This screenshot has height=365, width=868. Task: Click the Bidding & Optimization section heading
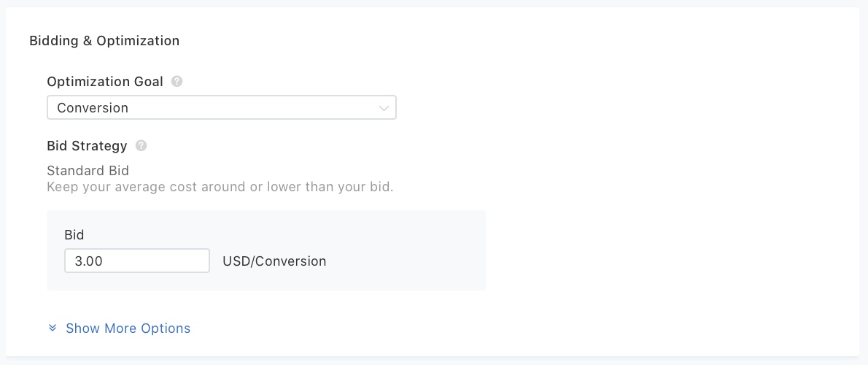104,41
